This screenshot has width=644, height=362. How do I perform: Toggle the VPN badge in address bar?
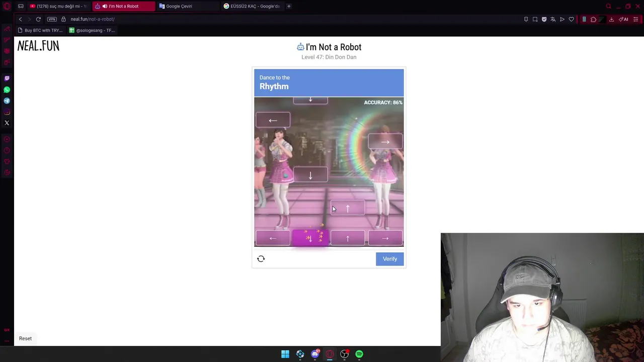[52, 19]
